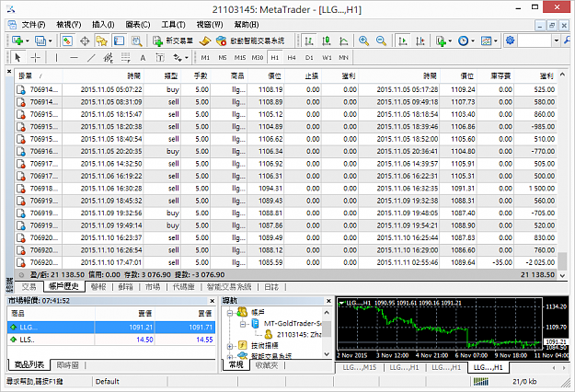Viewport: 575px width, 392px height.
Task: Sort history by the 掛單 column header
Action: pyautogui.click(x=39, y=75)
